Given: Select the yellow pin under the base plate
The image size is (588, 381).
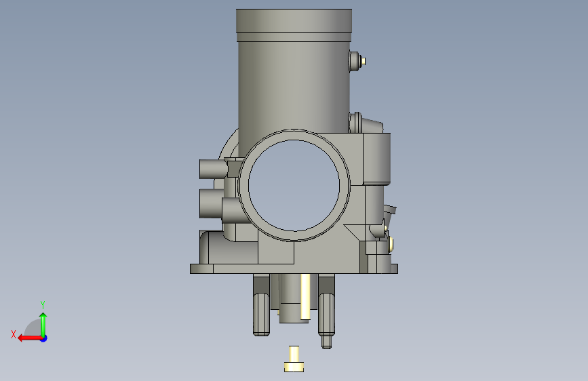Looking at the screenshot, I should pyautogui.click(x=305, y=297).
